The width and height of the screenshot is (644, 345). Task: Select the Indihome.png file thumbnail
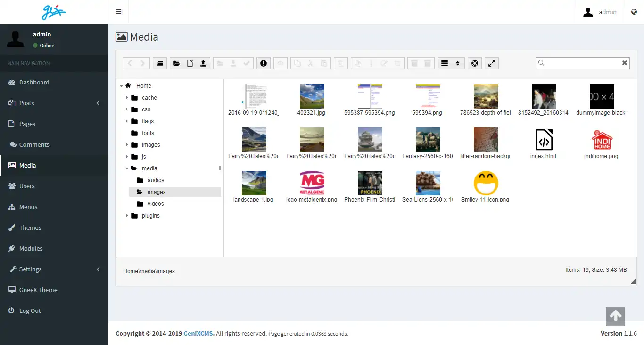tap(602, 140)
